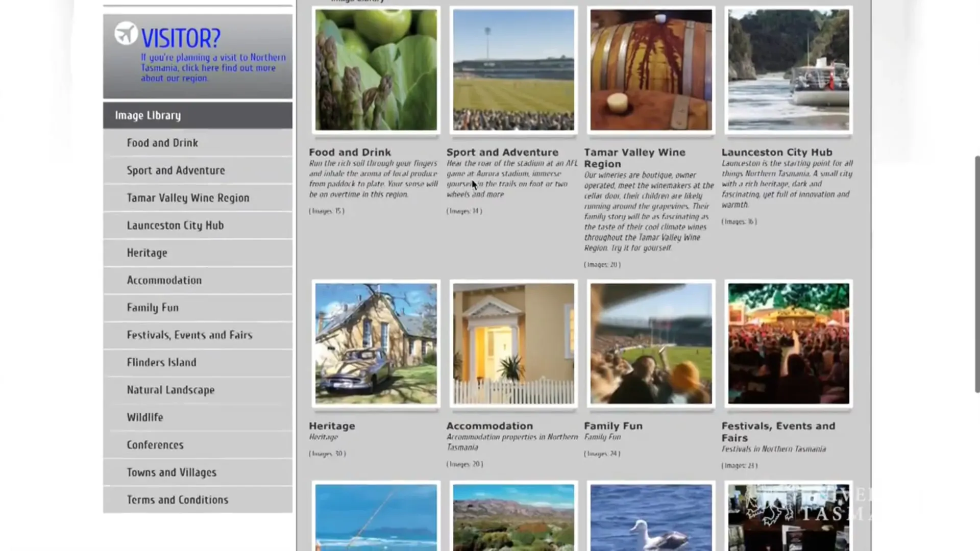The width and height of the screenshot is (980, 551).
Task: Open the Sport and Adventure gallery title
Action: pyautogui.click(x=502, y=152)
